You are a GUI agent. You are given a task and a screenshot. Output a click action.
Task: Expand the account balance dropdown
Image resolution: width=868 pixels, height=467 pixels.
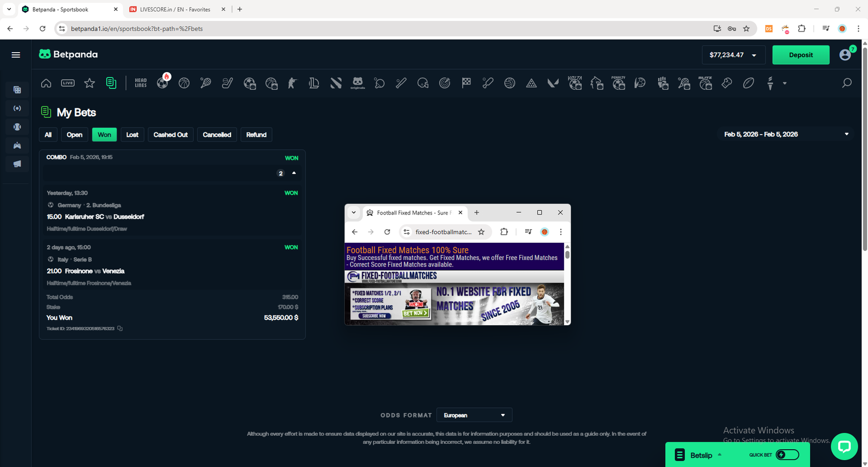(x=754, y=55)
